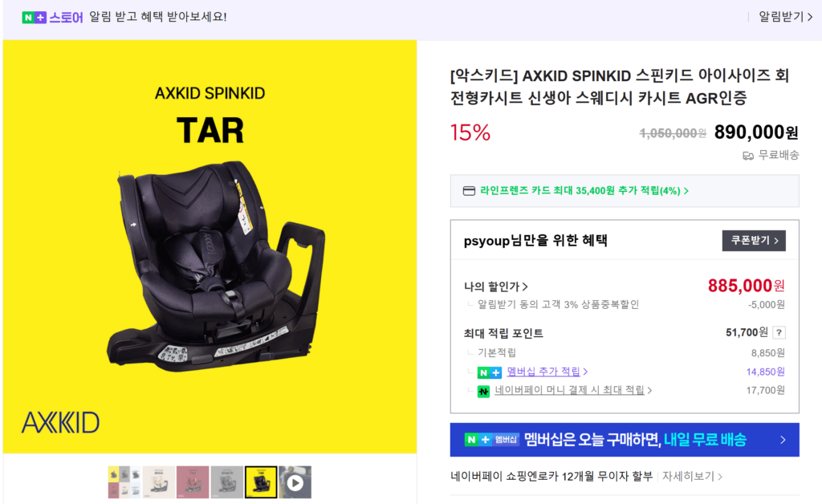
Task: Click the green Naver Pay N icon
Action: coord(483,391)
